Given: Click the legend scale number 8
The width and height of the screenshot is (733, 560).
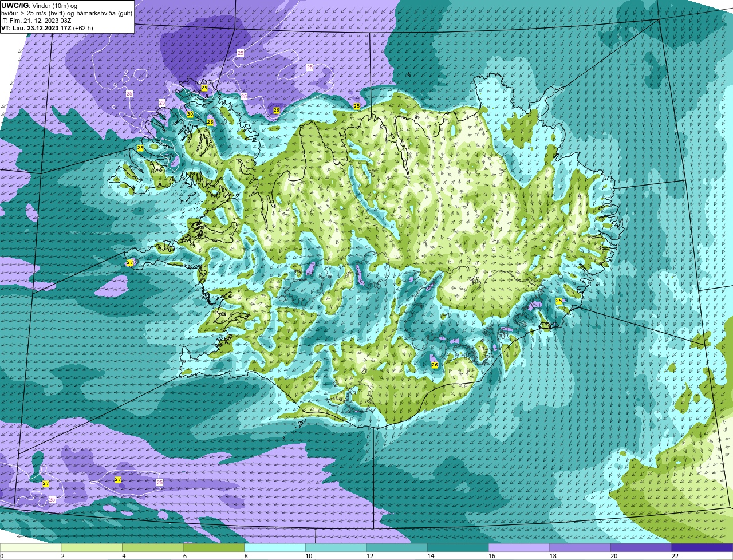Looking at the screenshot, I should (x=246, y=556).
